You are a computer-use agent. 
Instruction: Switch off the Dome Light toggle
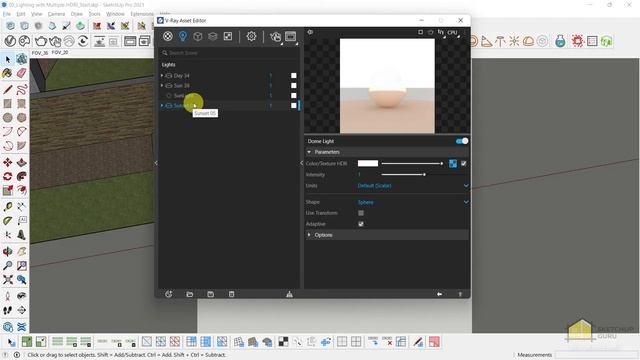462,141
